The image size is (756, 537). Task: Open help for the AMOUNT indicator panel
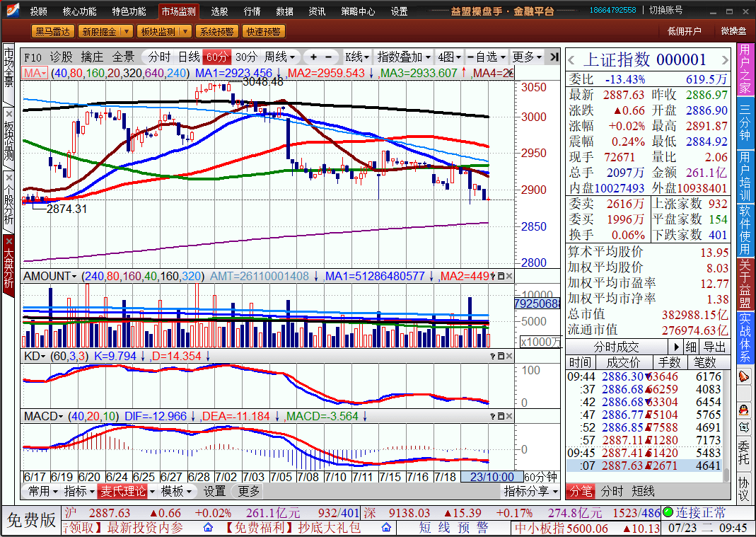(492, 277)
